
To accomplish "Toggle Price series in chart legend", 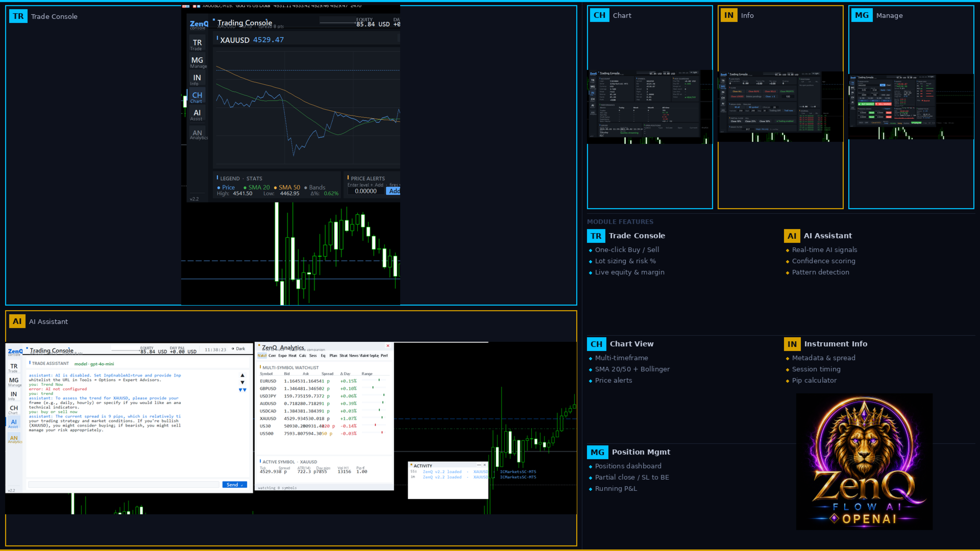I will pos(226,187).
